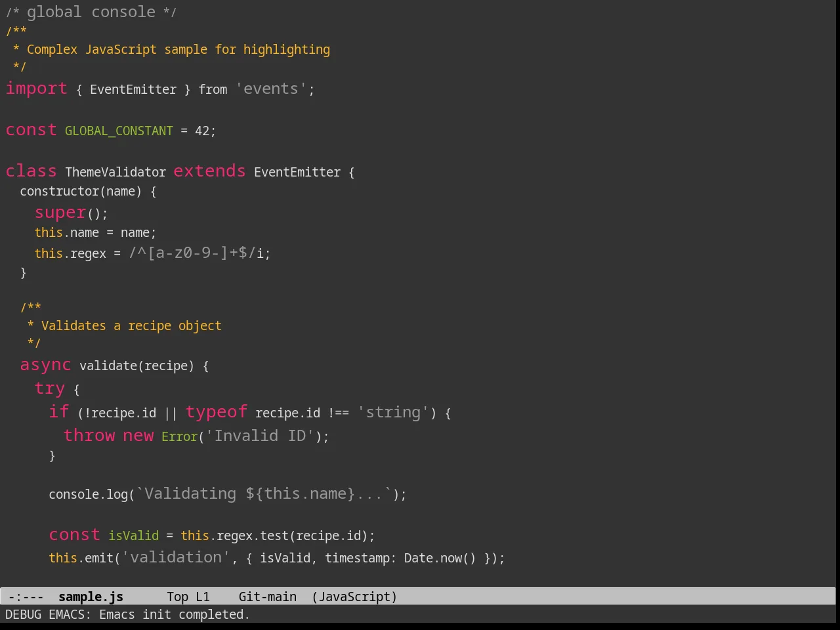Click the sample.js buffer name in mode line
Screen dimensions: 840x630
click(x=91, y=597)
